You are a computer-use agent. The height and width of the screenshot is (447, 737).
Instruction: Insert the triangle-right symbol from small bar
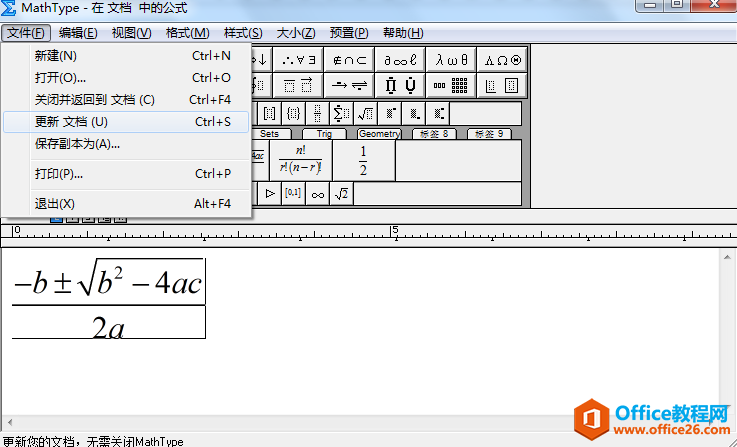tap(270, 194)
